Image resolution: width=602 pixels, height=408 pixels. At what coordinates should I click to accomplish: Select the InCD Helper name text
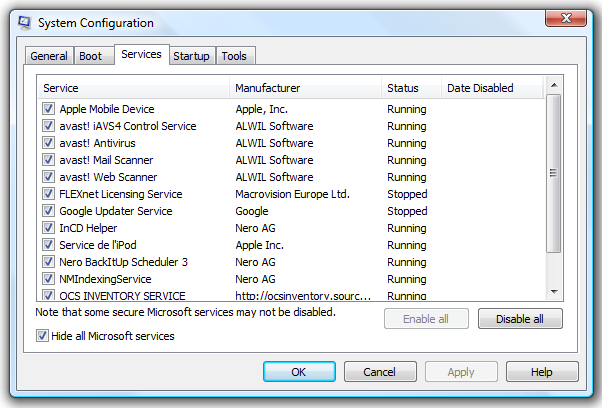88,228
